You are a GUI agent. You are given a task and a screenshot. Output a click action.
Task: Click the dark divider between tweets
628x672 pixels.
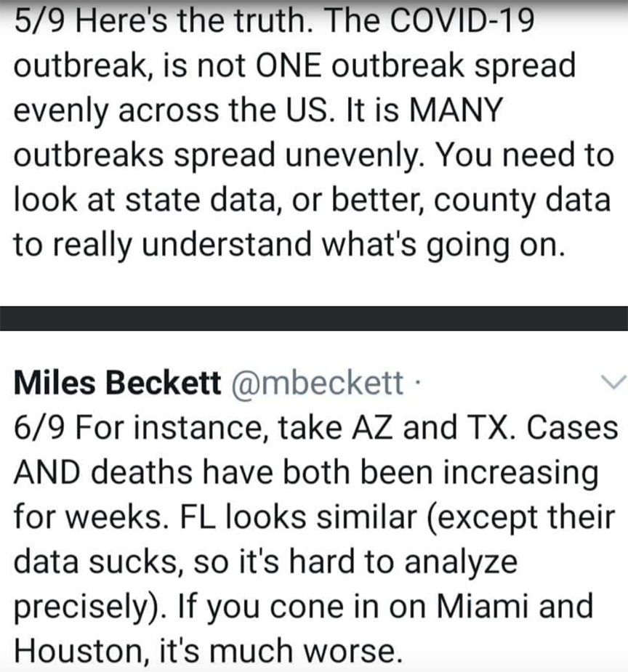coord(314,318)
